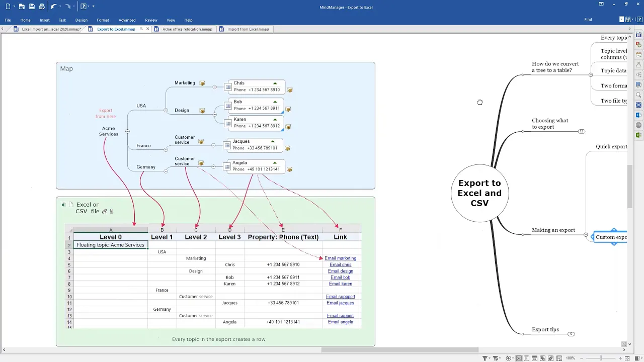This screenshot has height=362, width=644.
Task: Open the dropdown arrow next to New document
Action: 14,6
